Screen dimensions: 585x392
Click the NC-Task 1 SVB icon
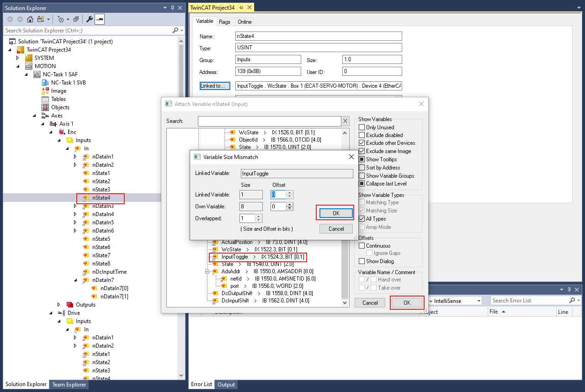[x=45, y=83]
